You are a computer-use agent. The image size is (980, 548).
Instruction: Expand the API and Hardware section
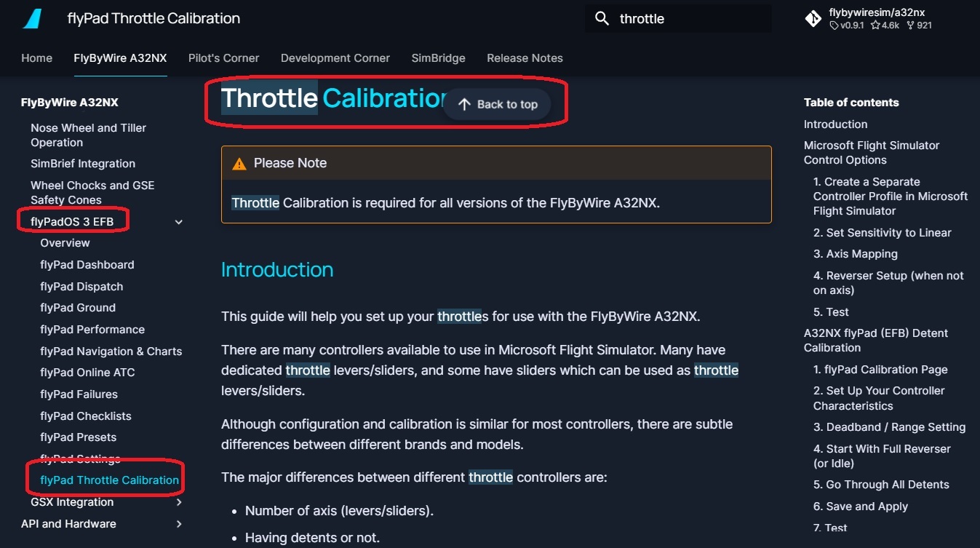pyautogui.click(x=179, y=524)
